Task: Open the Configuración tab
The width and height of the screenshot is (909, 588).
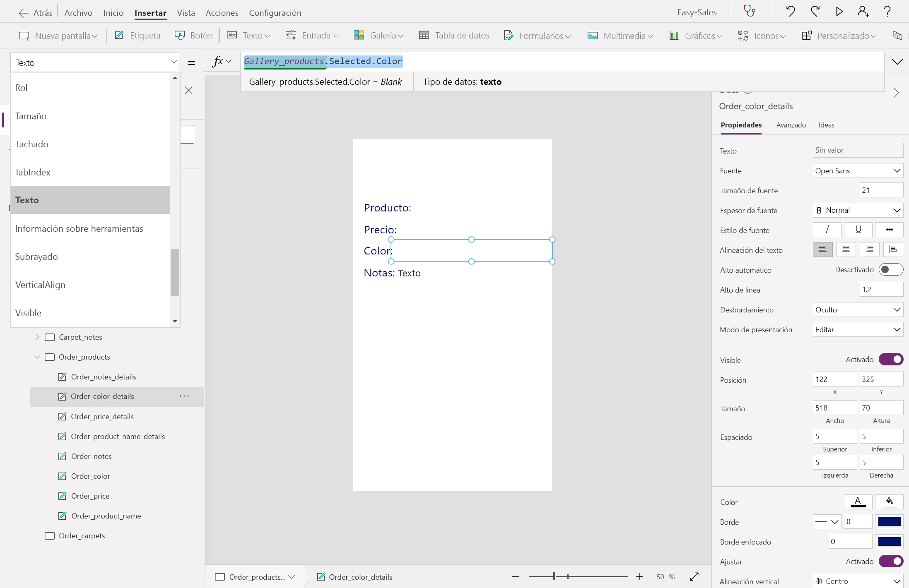Action: [x=275, y=13]
